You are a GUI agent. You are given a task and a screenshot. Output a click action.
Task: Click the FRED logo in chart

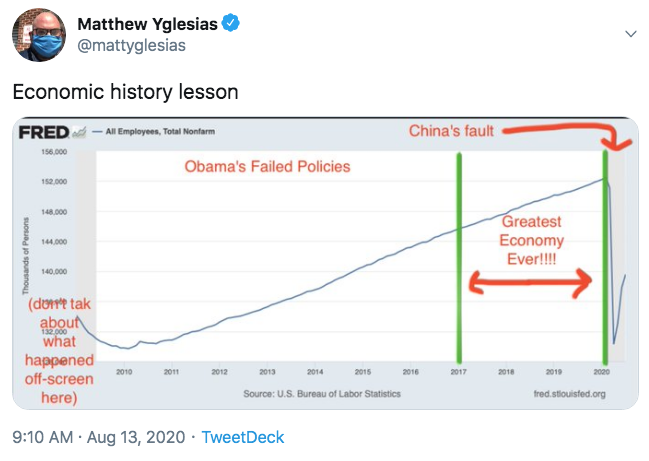click(44, 132)
